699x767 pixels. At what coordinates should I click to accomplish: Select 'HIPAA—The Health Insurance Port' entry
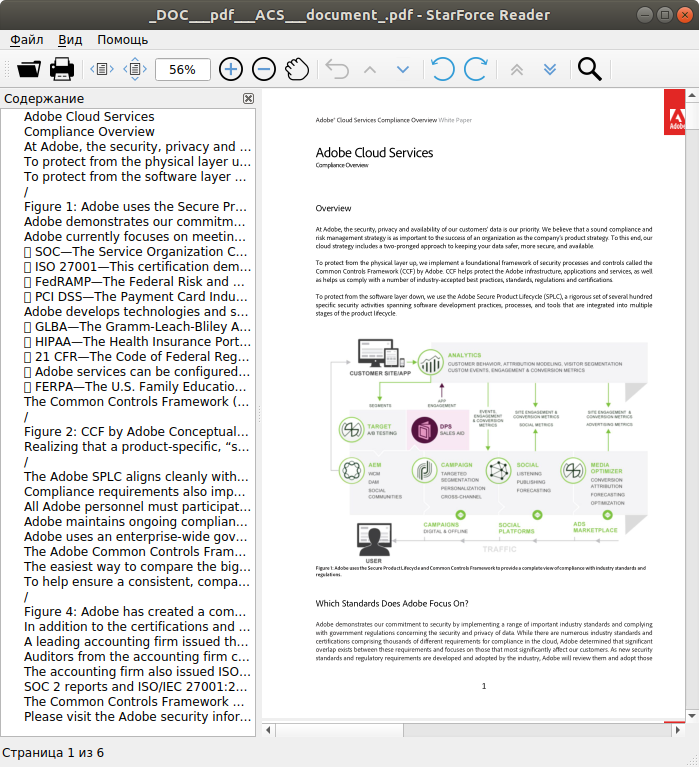pos(137,342)
